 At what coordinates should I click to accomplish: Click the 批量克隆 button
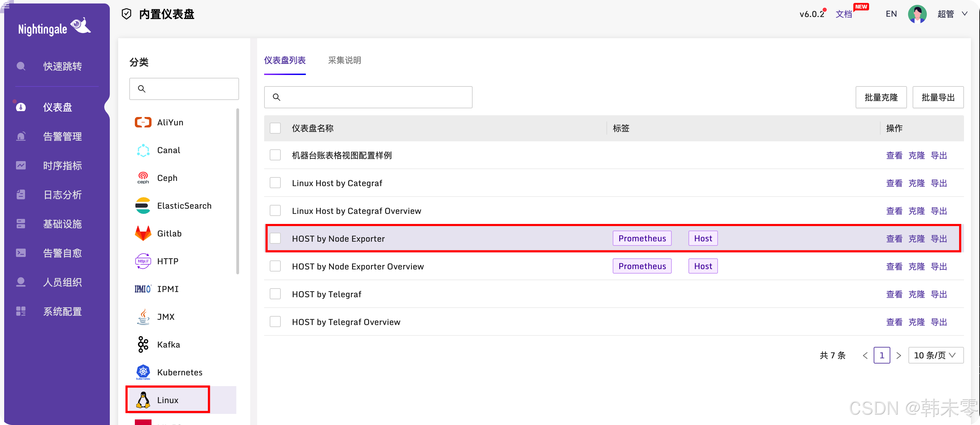pos(881,97)
